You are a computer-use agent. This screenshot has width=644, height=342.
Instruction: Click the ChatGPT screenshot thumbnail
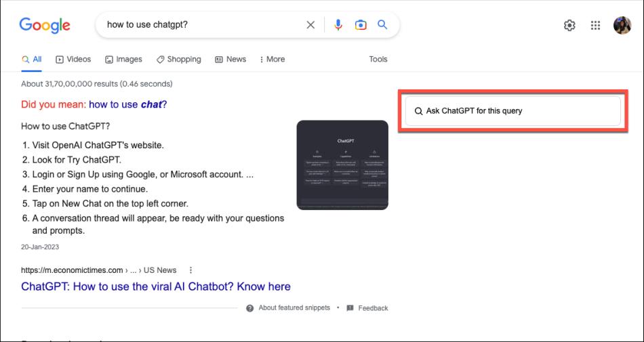[x=342, y=165]
